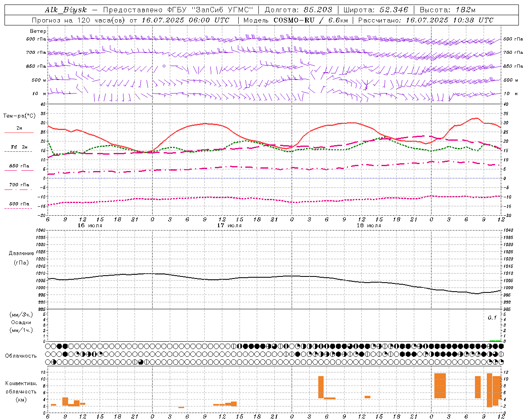The image size is (525, 420).
Task: Click right-side "700 гПа" wind level label
Action: (x=513, y=52)
